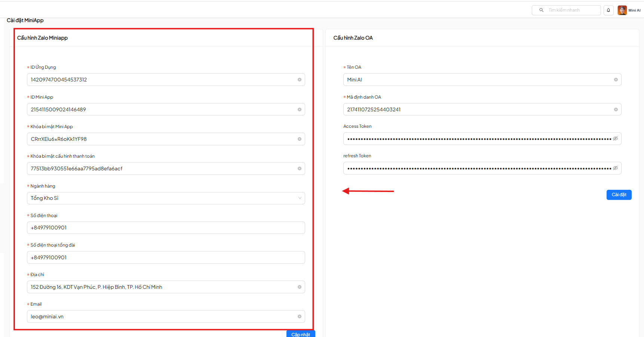Show the Access Token value
Image resolution: width=644 pixels, height=337 pixels.
coord(615,139)
